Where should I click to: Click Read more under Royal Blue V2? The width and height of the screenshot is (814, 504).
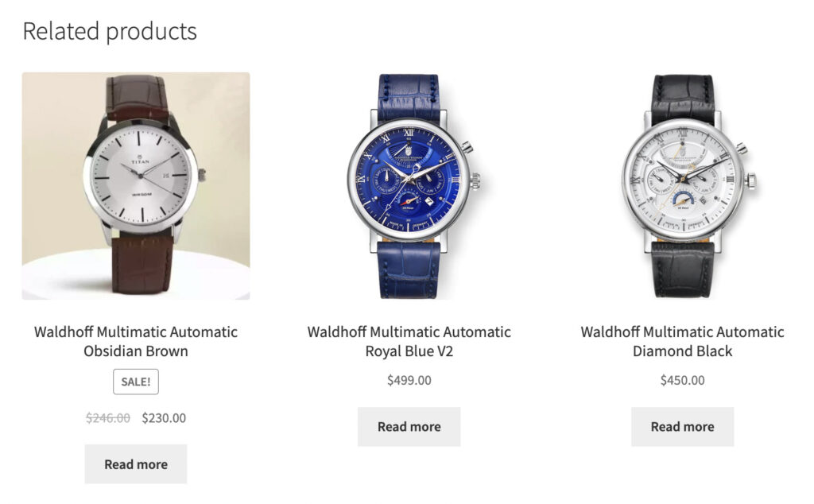[x=409, y=427]
